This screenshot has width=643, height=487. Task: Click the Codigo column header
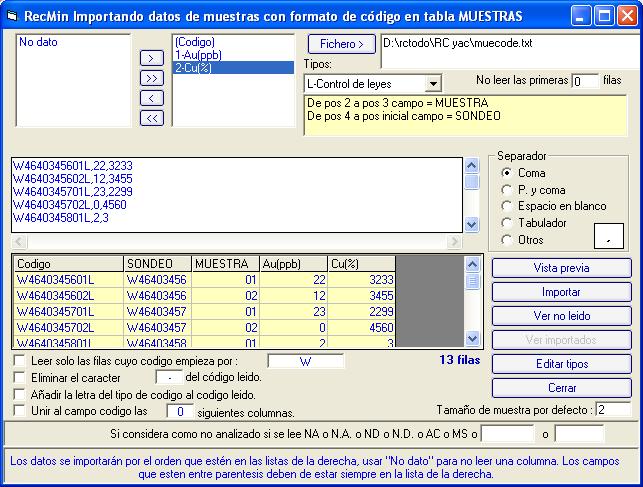(x=68, y=264)
